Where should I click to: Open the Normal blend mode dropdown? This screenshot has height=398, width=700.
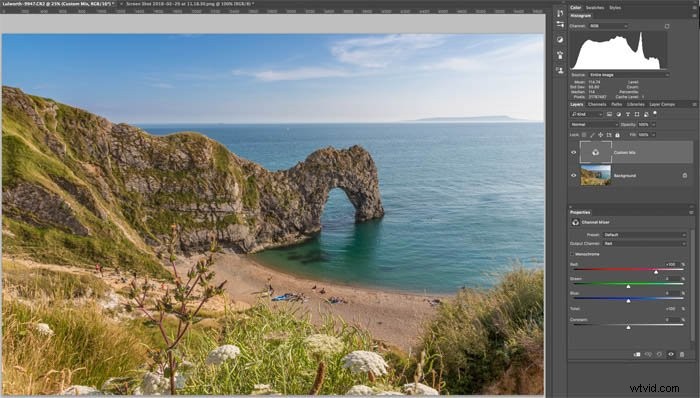(x=594, y=125)
